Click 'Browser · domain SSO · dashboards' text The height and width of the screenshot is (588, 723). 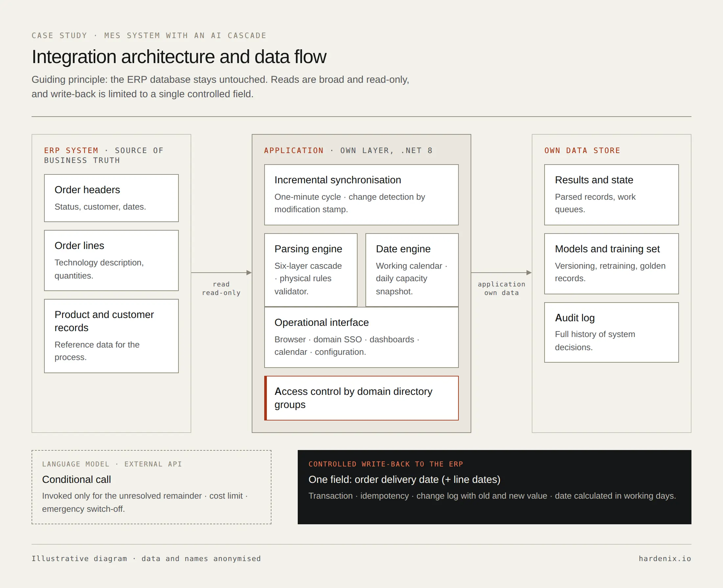point(347,346)
